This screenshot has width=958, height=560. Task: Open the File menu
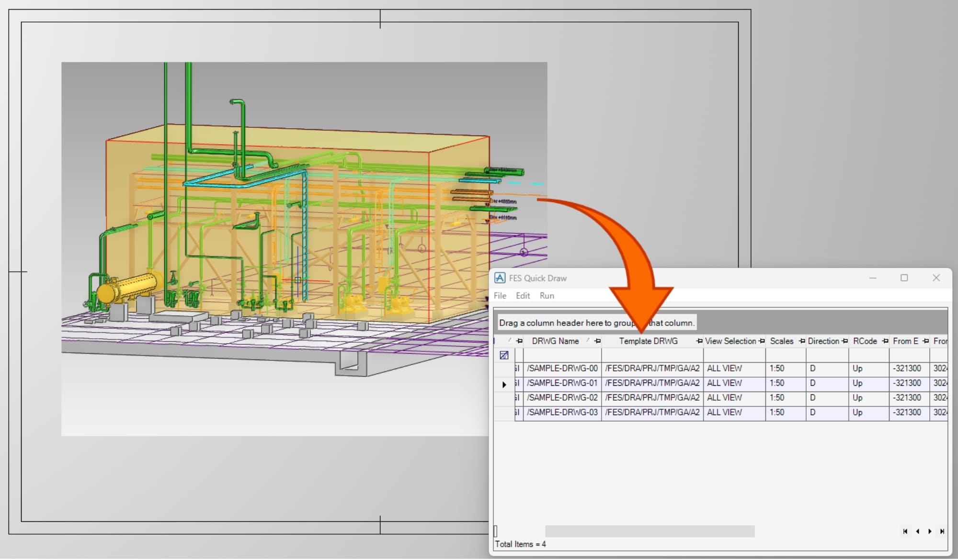[500, 296]
